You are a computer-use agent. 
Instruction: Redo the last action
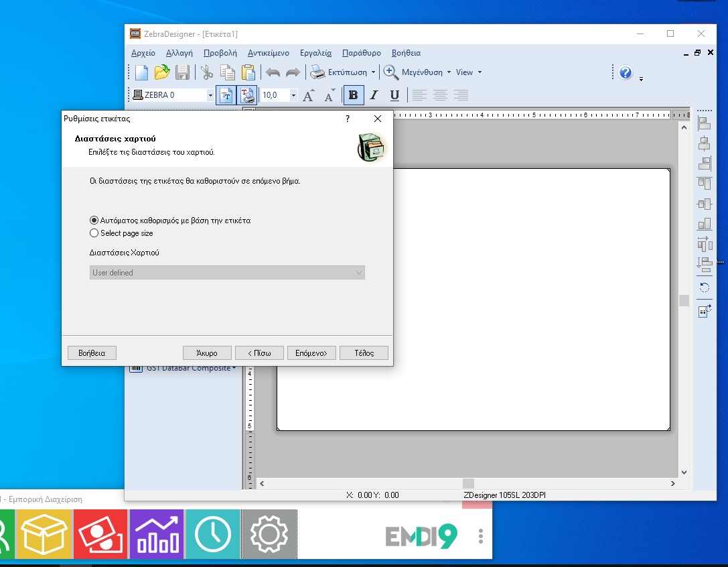click(x=293, y=72)
